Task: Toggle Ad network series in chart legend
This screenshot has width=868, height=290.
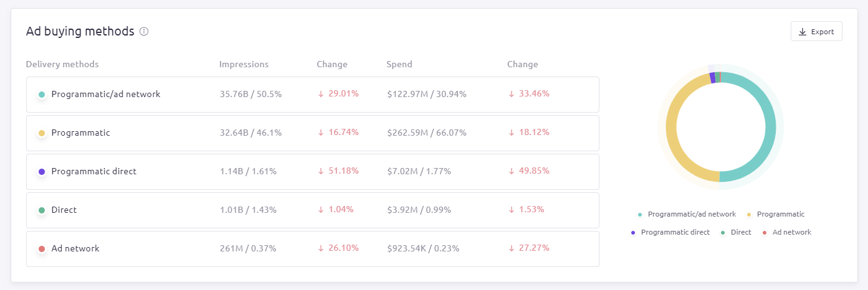Action: coord(786,232)
